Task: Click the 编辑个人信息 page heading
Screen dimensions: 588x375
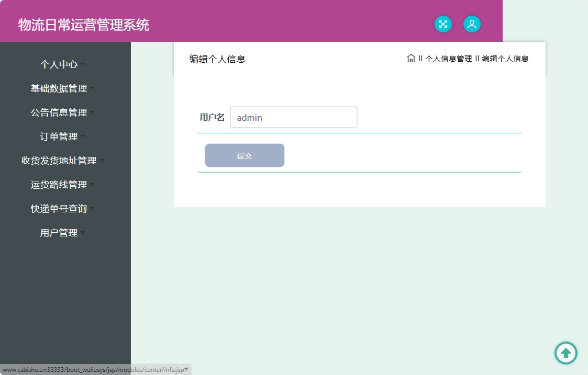Action: 218,59
